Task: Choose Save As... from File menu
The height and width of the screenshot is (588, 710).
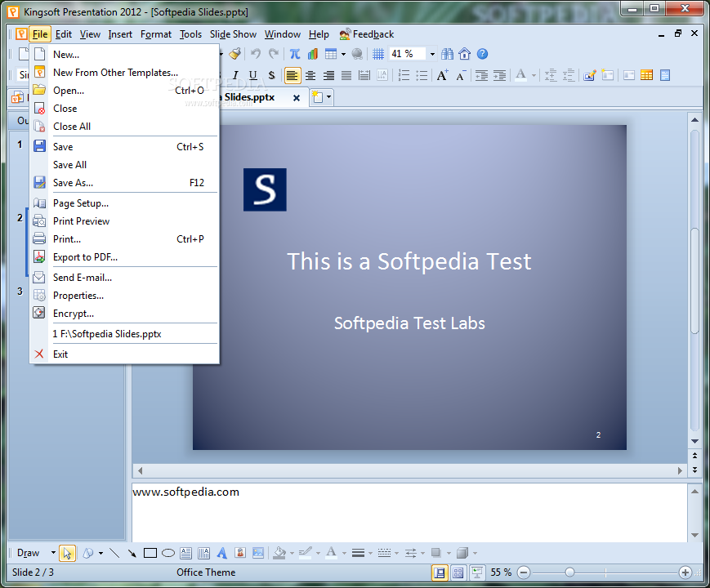Action: coord(124,183)
